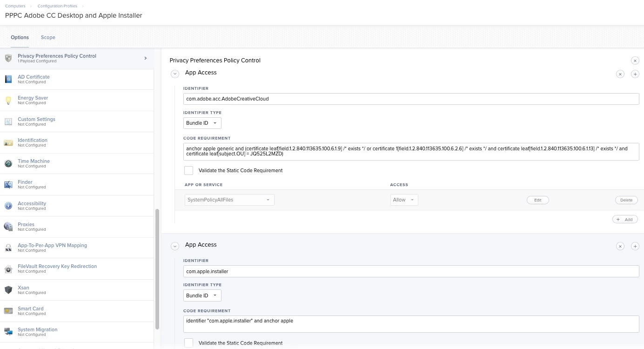Click the AD Certificate payload icon
Screen dimensions: 644x349
[x=8, y=79]
